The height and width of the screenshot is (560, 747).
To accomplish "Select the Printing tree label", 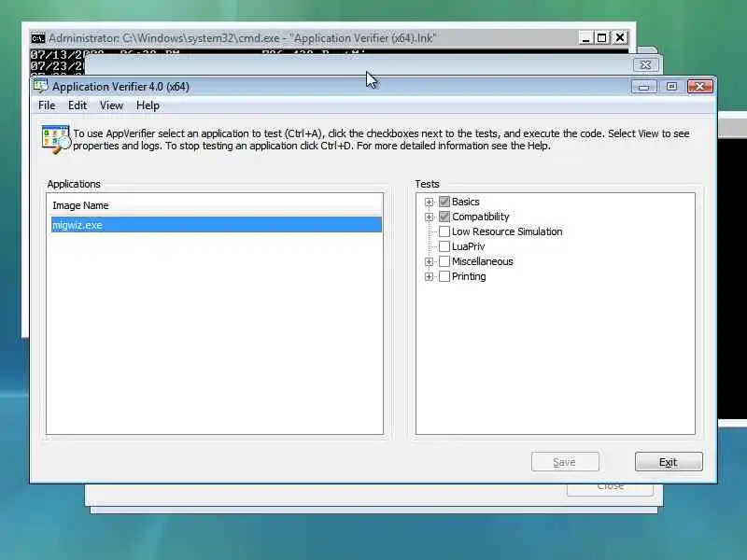I will pos(469,276).
